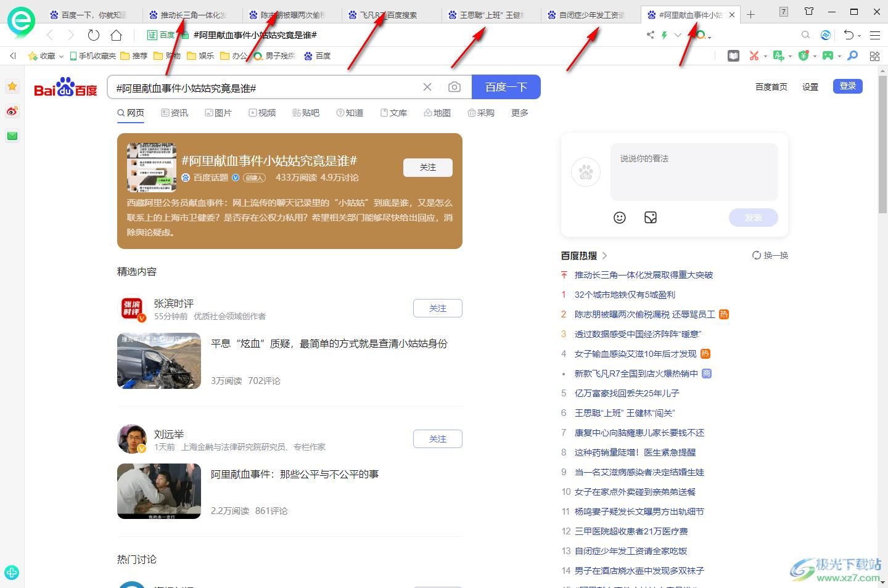Screen dimensions: 888x588
Task: Reload the page with the refresh icon
Action: (x=94, y=35)
